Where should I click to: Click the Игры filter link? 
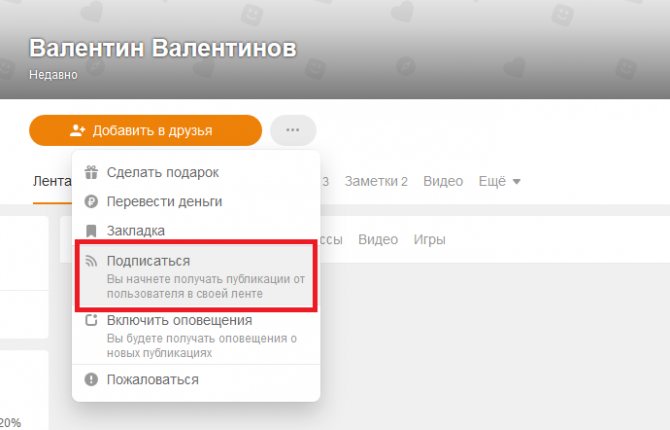[x=429, y=239]
